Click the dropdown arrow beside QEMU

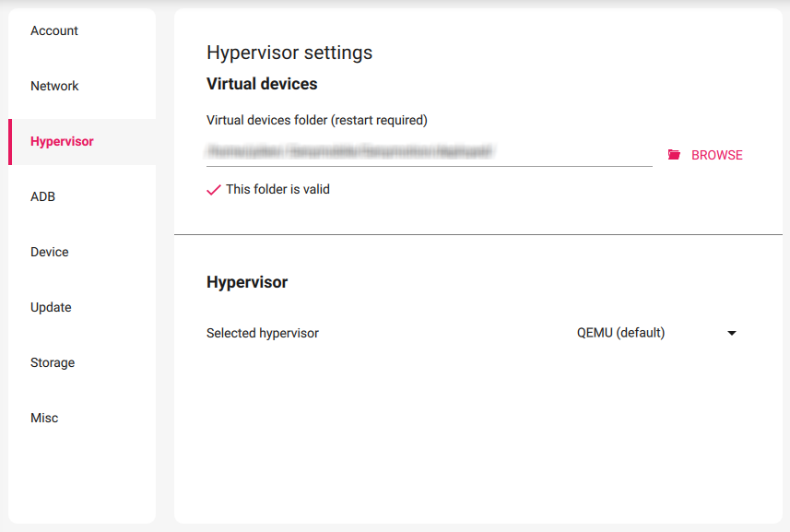click(731, 333)
